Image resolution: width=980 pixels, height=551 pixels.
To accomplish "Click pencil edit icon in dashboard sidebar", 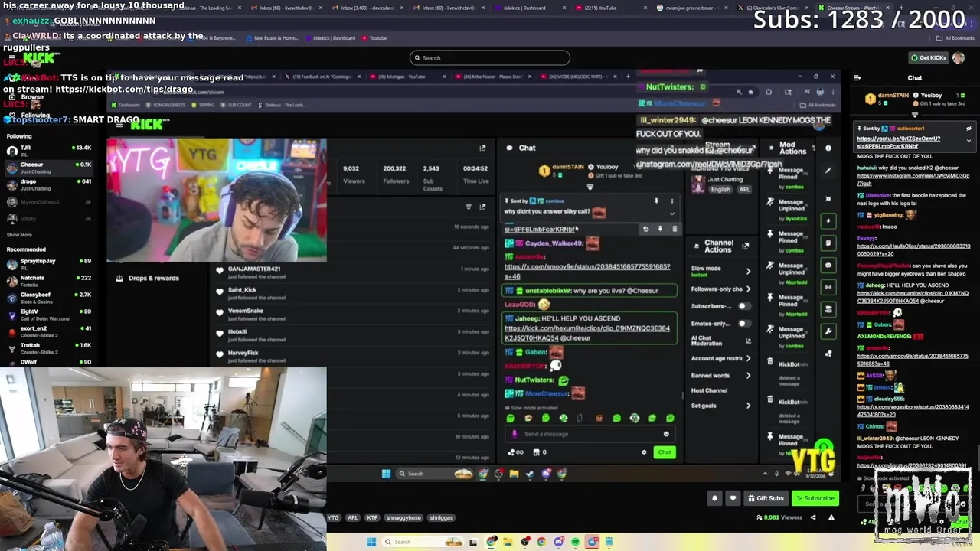I will 828,170.
